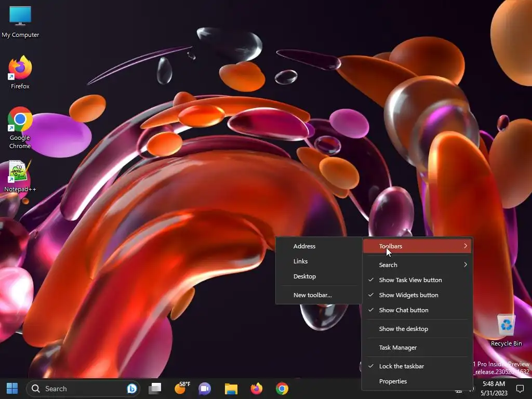
Task: Choose Desktop from the Toolbars submenu
Action: (x=319, y=276)
